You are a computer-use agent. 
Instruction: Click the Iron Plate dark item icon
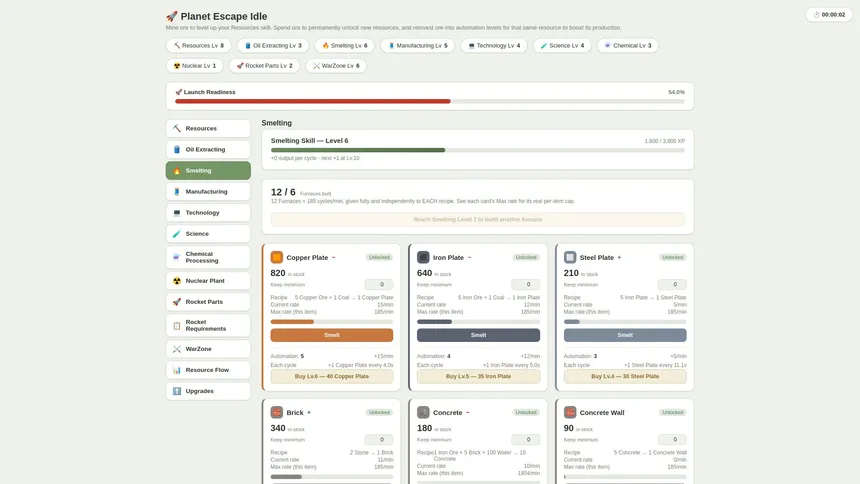coord(423,257)
